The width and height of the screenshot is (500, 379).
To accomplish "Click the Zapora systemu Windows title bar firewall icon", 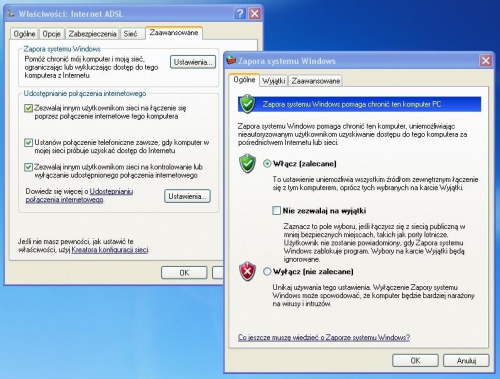I will tap(231, 61).
